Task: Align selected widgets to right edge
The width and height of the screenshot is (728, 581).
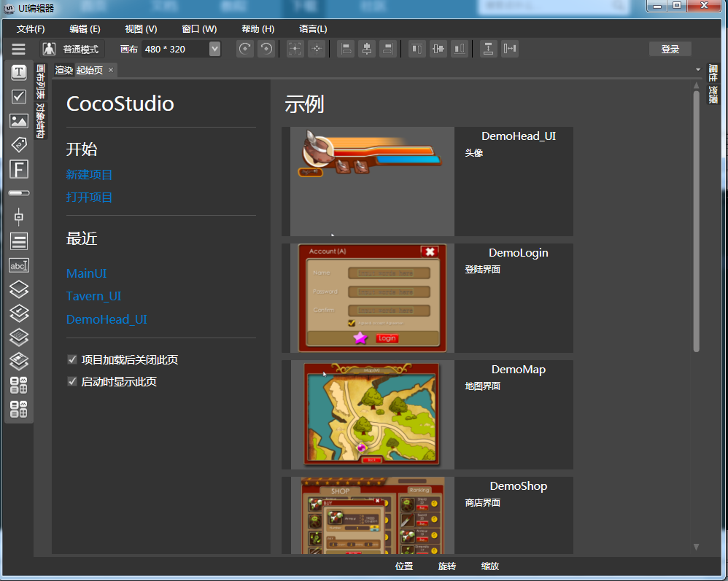Action: 387,49
